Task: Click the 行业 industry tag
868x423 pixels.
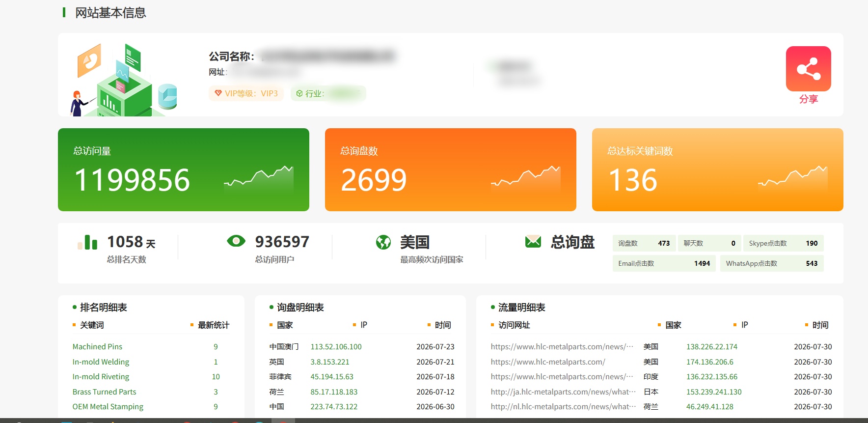Action: pos(328,93)
